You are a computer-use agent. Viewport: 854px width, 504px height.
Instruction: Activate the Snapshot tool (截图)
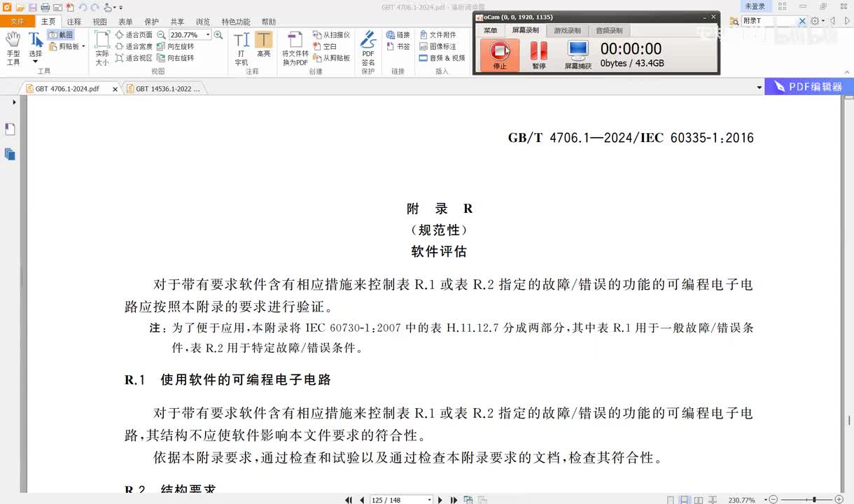coord(61,34)
